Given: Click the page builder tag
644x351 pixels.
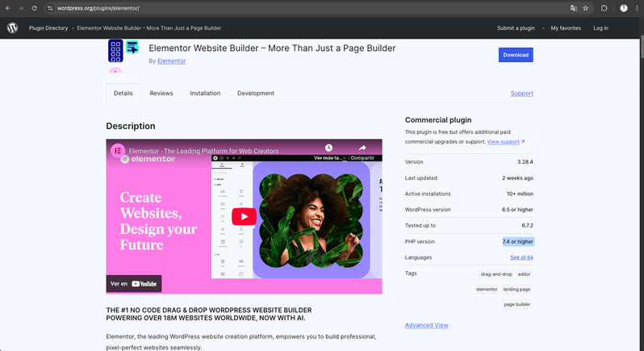Looking at the screenshot, I should (x=516, y=305).
